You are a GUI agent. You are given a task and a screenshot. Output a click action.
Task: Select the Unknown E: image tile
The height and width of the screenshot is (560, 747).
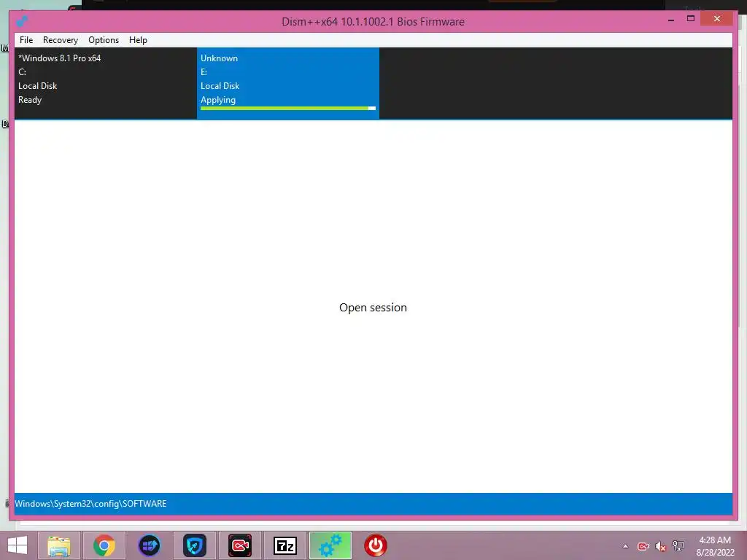pos(288,83)
